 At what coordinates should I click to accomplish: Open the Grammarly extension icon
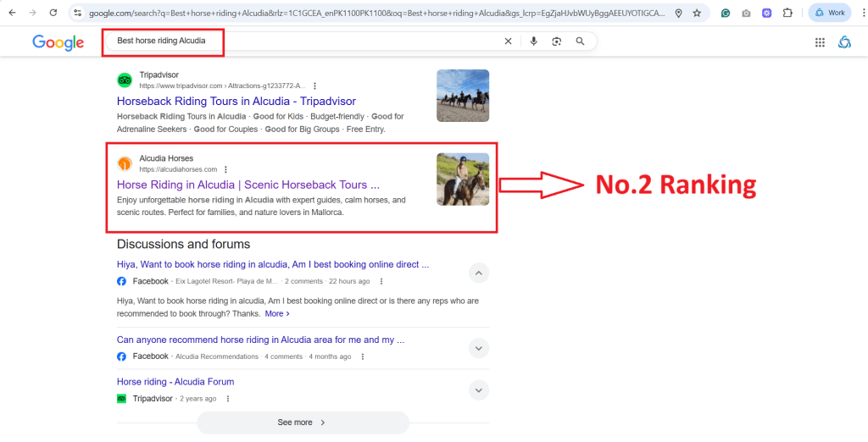(x=726, y=13)
